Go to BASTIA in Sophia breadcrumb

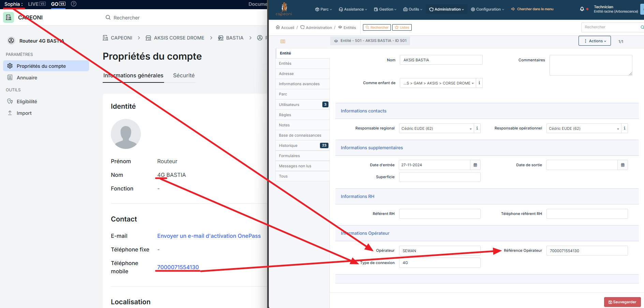point(231,38)
